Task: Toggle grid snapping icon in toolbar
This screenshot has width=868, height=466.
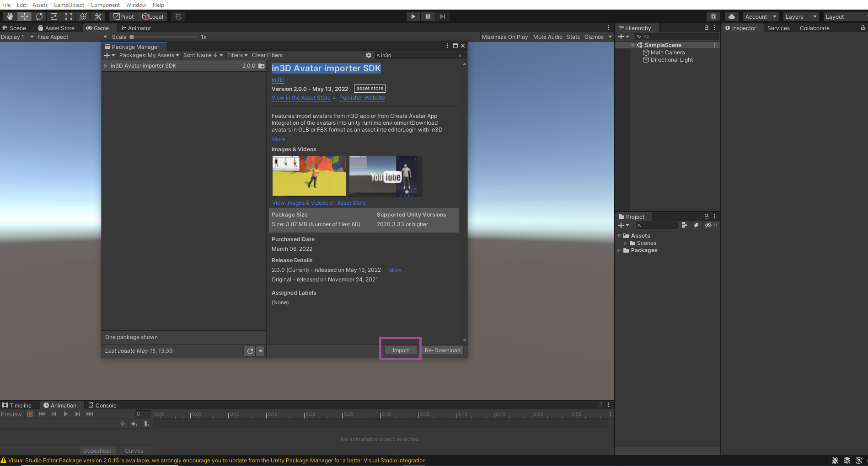Action: coord(178,16)
